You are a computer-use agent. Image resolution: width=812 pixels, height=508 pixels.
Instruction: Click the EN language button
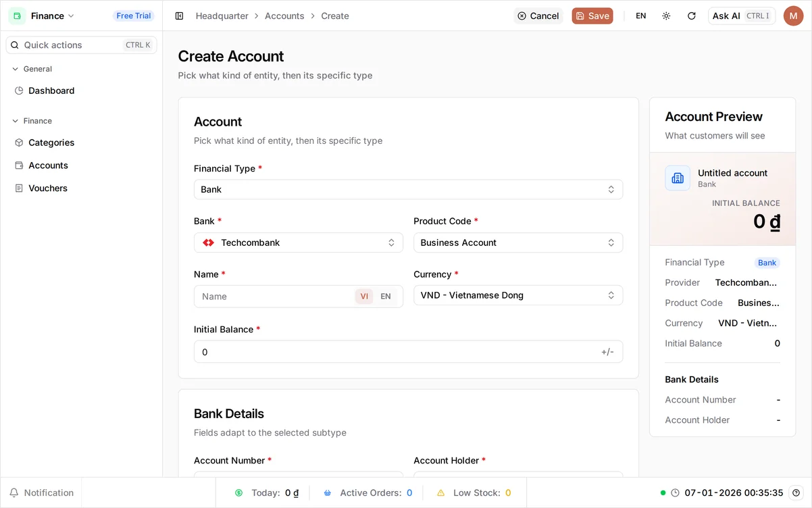(x=641, y=16)
